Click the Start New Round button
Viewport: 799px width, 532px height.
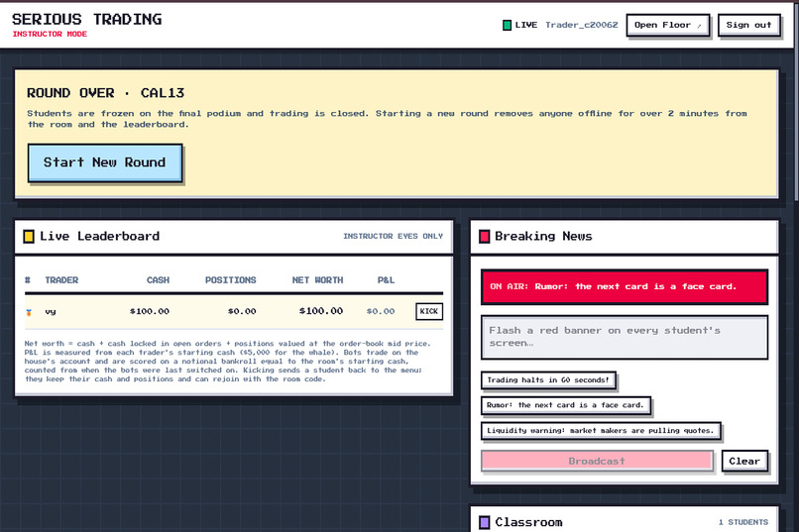pyautogui.click(x=105, y=162)
